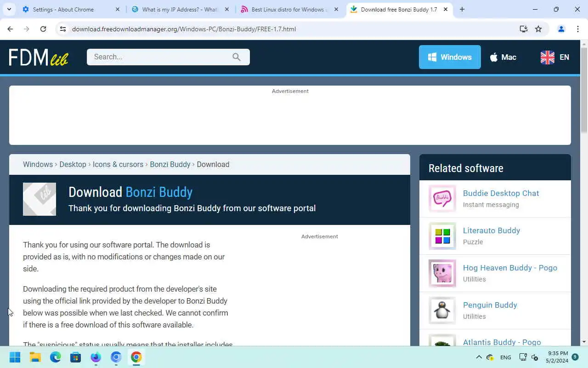Viewport: 588px width, 368px height.
Task: Open Atlantis Buddy - Pogo link
Action: 502,342
